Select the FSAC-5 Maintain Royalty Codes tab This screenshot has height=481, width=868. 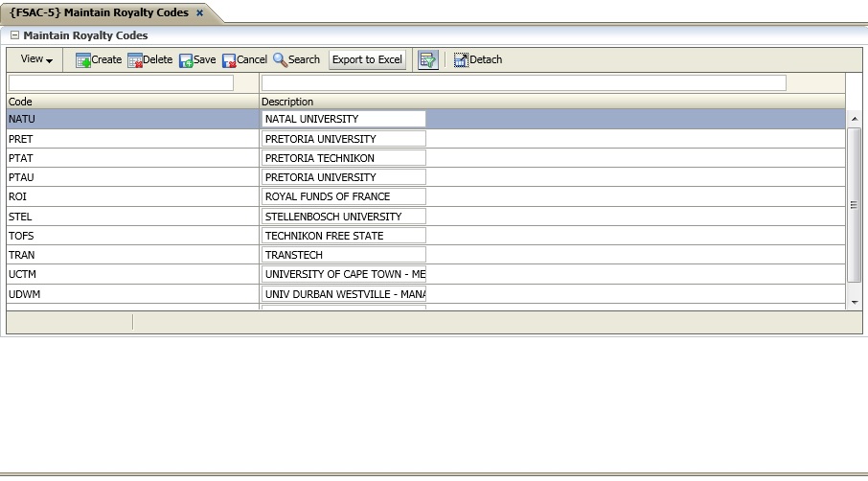(x=99, y=12)
